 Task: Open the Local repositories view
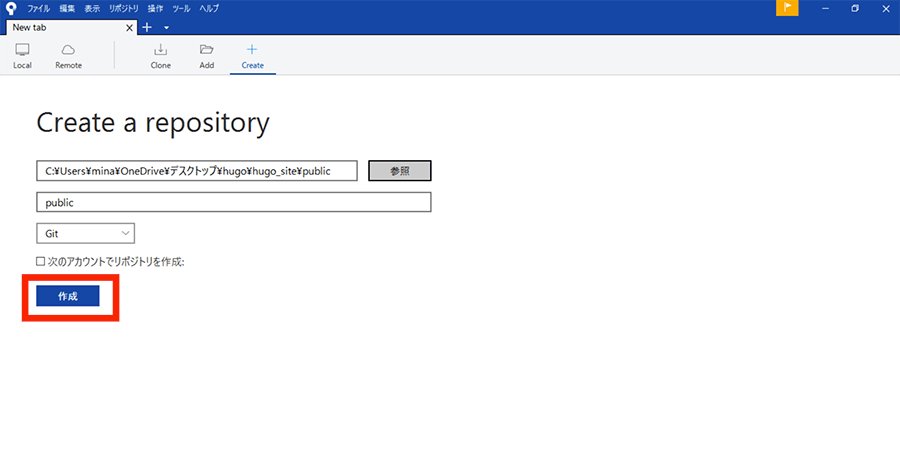22,56
